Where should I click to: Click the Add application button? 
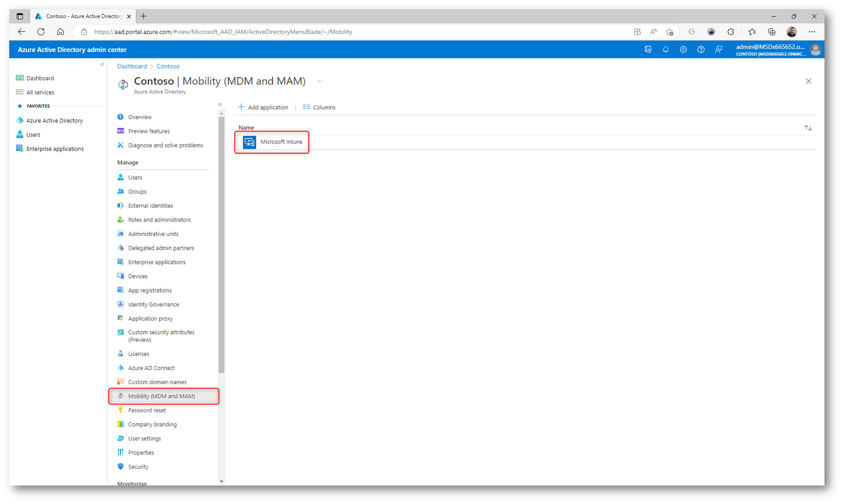263,107
